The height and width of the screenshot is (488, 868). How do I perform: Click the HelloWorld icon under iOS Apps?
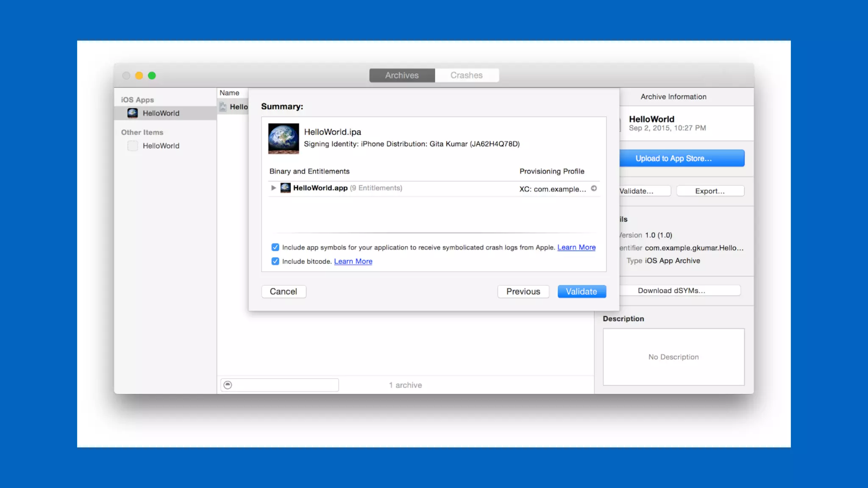click(x=133, y=113)
